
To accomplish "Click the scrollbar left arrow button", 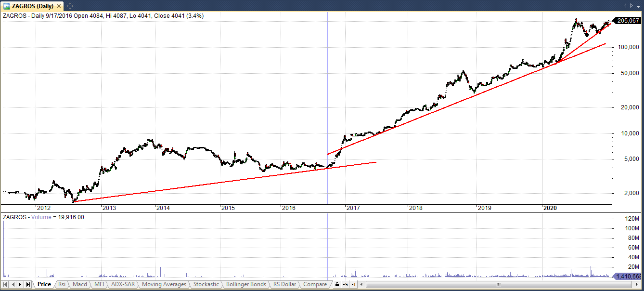I will pos(361,284).
